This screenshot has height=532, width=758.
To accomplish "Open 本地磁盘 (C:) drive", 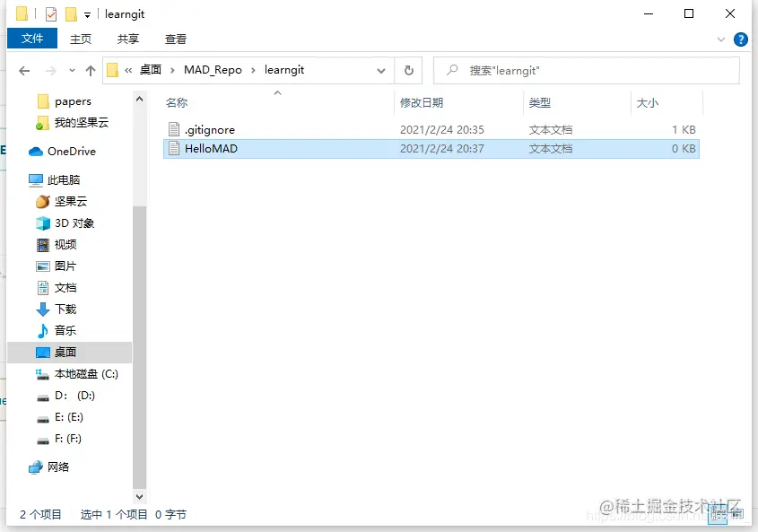I will [86, 374].
